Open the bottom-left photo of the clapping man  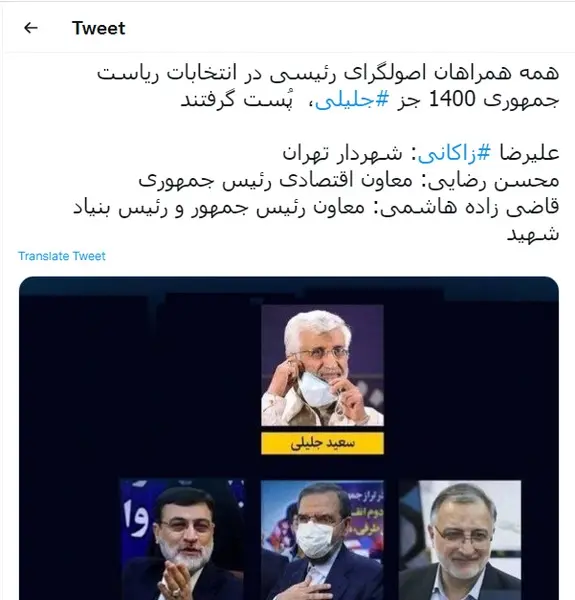(x=182, y=540)
